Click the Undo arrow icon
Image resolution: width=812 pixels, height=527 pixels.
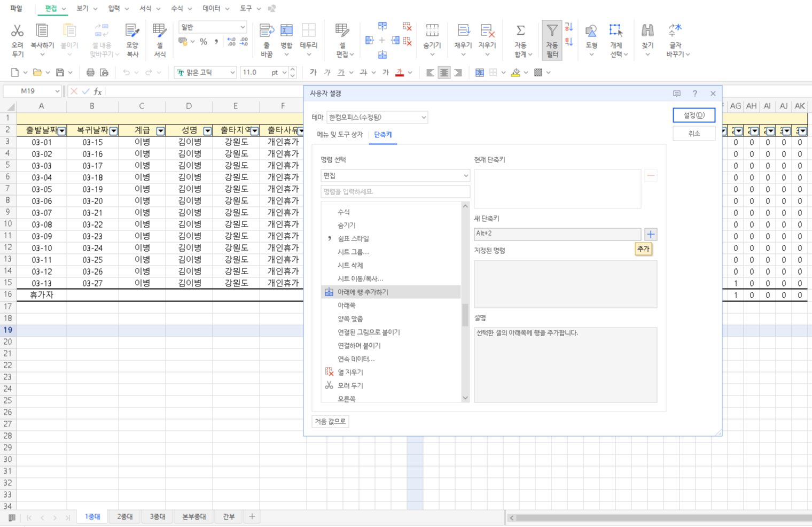(126, 72)
